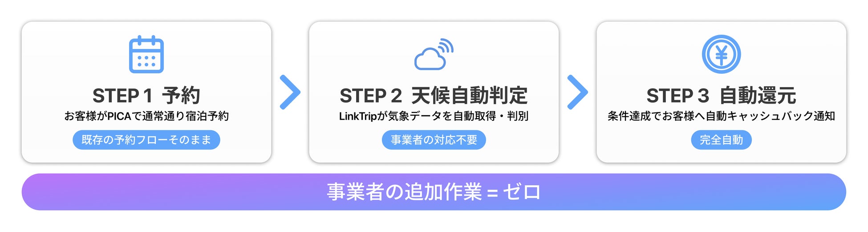Screen dimensions: 868x232
Task: Click the yen coin icon in STEP 3
Action: click(721, 54)
